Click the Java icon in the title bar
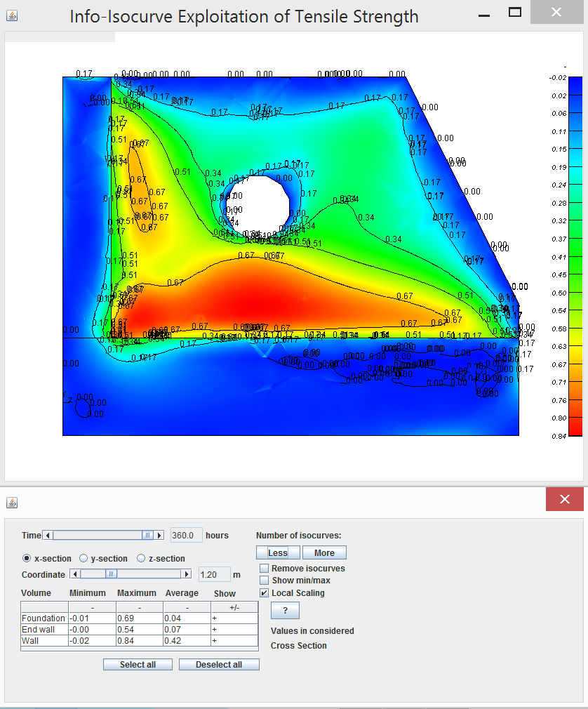Screen dimensions: 588x709 coord(12,16)
